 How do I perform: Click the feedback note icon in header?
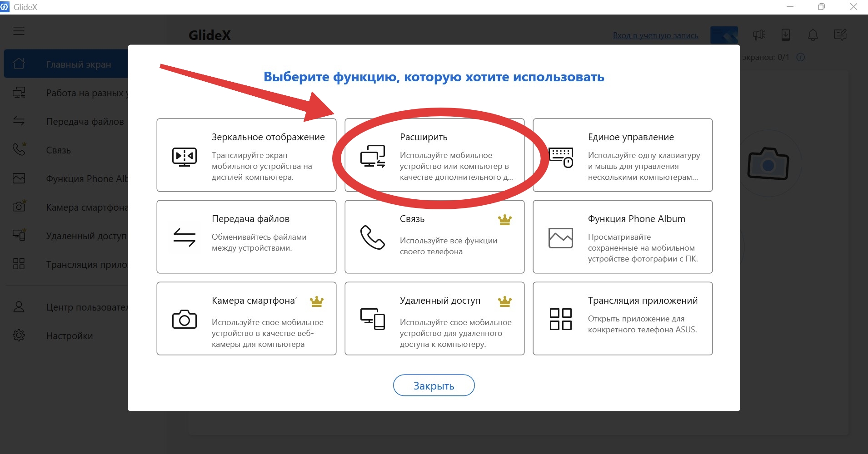(840, 35)
